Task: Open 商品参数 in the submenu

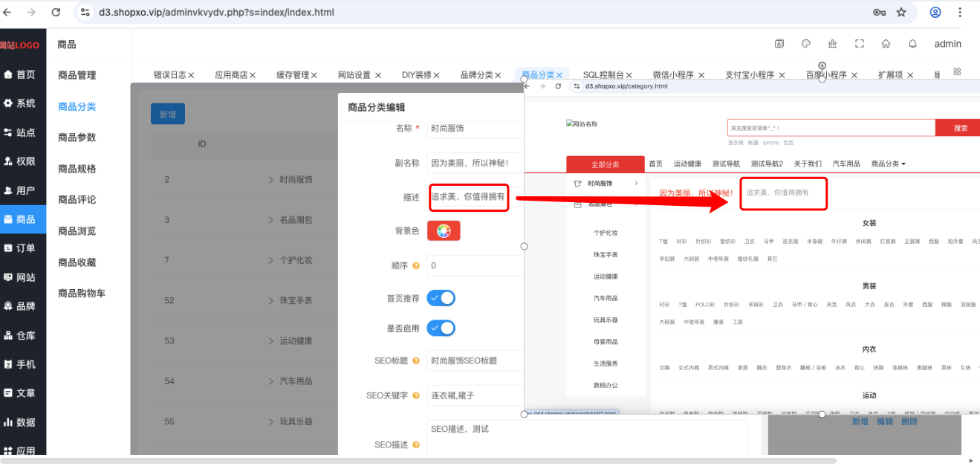Action: click(77, 137)
